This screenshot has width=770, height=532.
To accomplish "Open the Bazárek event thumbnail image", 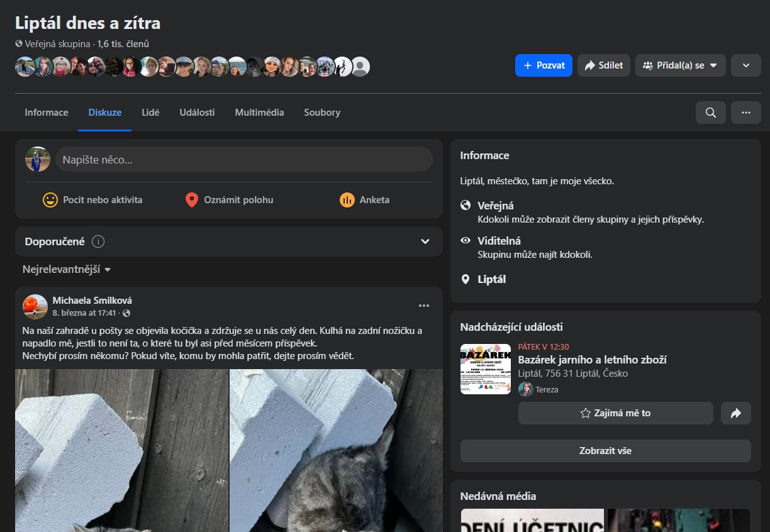I will click(485, 369).
